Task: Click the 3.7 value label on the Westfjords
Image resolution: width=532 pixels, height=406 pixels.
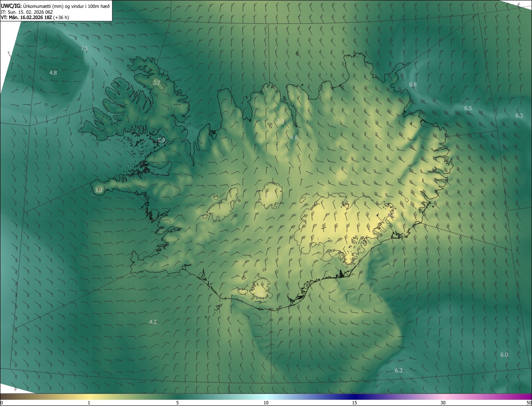Action: (x=156, y=83)
